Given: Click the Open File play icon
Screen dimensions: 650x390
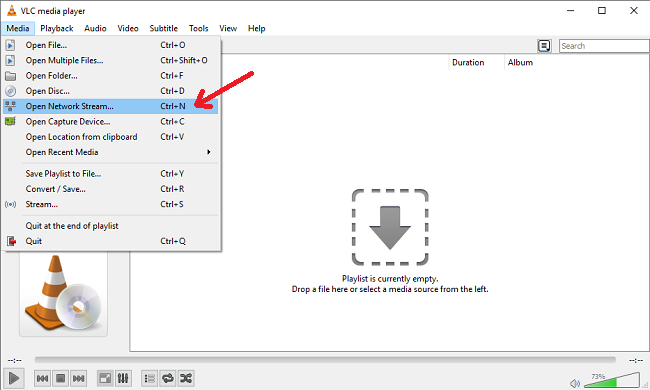Looking at the screenshot, I should (x=10, y=45).
